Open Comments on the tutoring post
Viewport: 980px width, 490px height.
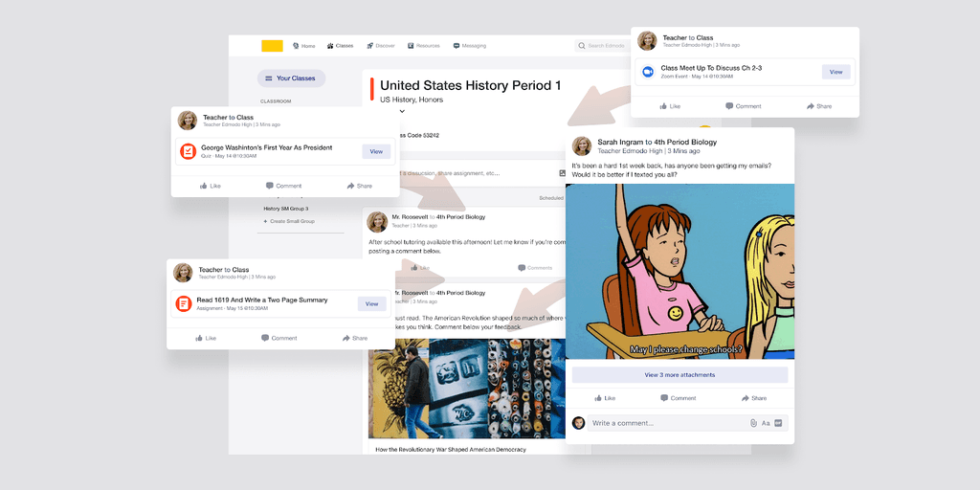[535, 268]
